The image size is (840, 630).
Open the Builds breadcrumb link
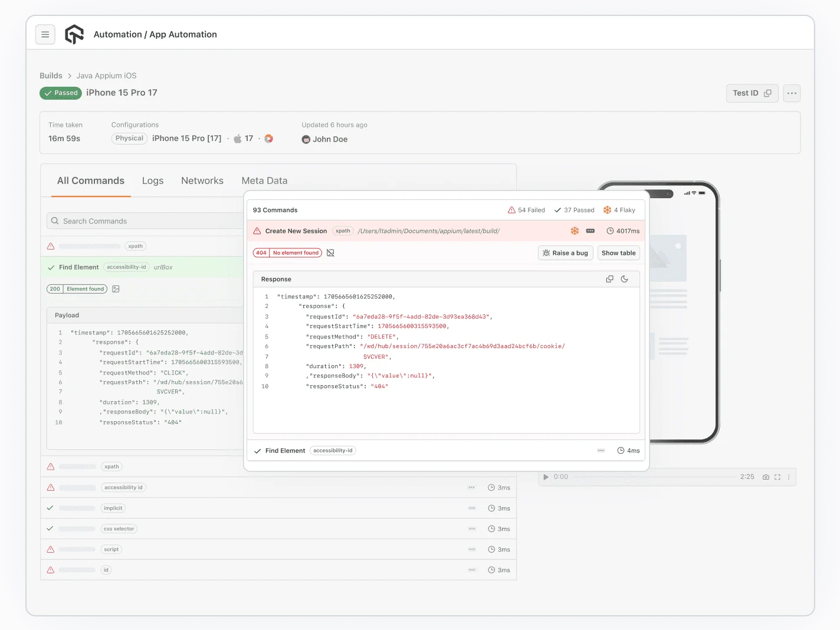pyautogui.click(x=51, y=76)
